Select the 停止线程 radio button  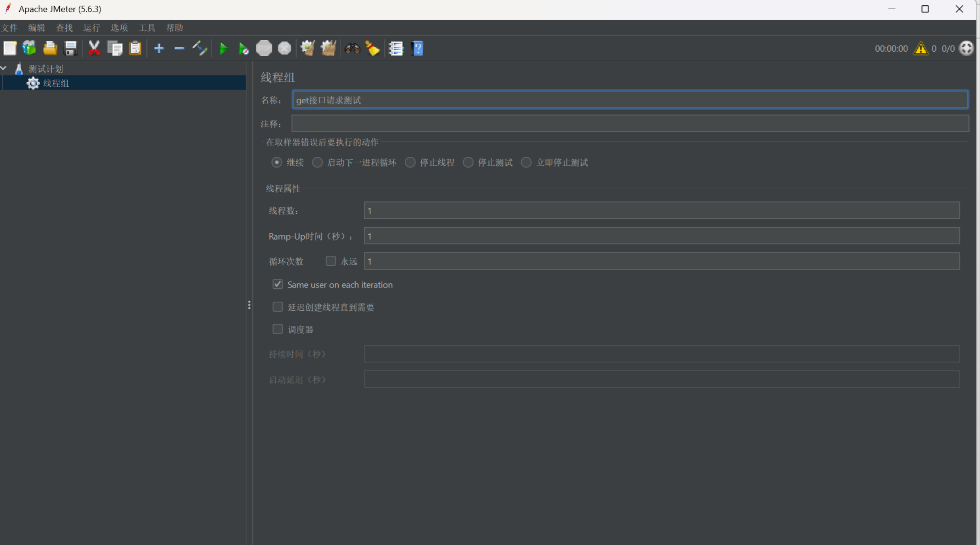[x=410, y=162]
